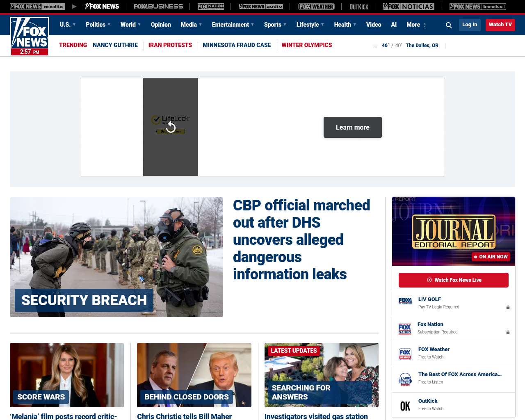Viewport: 525px width, 420px height.
Task: Click the Fox News Audio icon in live list
Action: 405,379
